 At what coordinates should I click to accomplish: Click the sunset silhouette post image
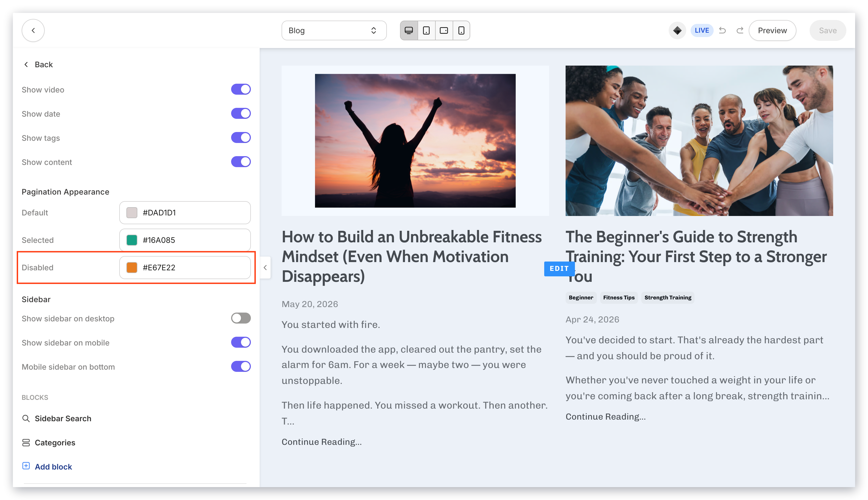click(415, 141)
